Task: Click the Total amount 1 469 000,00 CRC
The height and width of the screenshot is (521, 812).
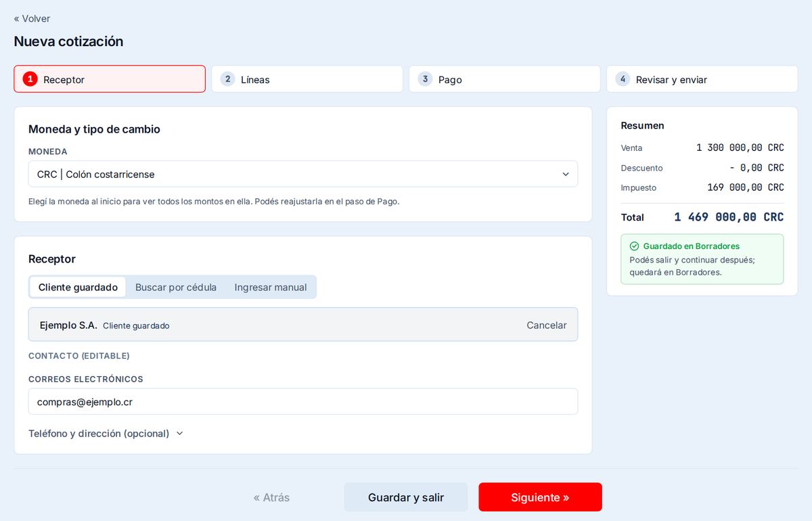Action: 729,217
